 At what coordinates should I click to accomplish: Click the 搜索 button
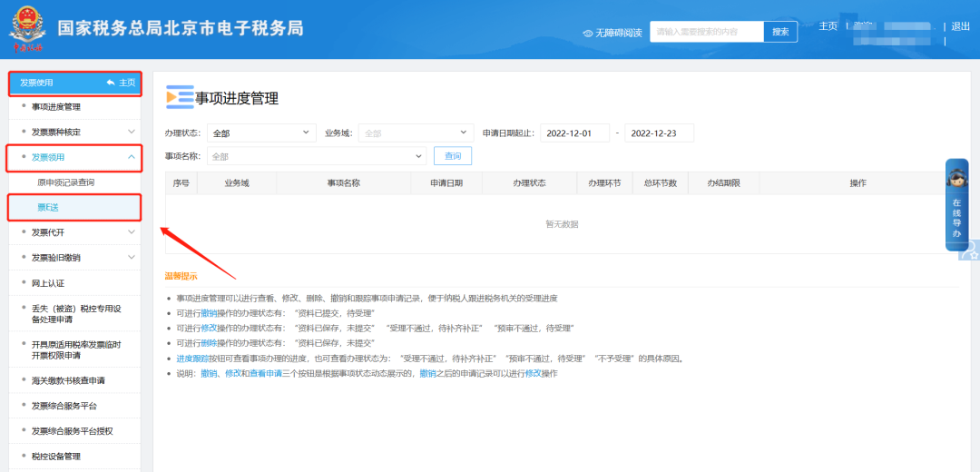click(x=780, y=32)
